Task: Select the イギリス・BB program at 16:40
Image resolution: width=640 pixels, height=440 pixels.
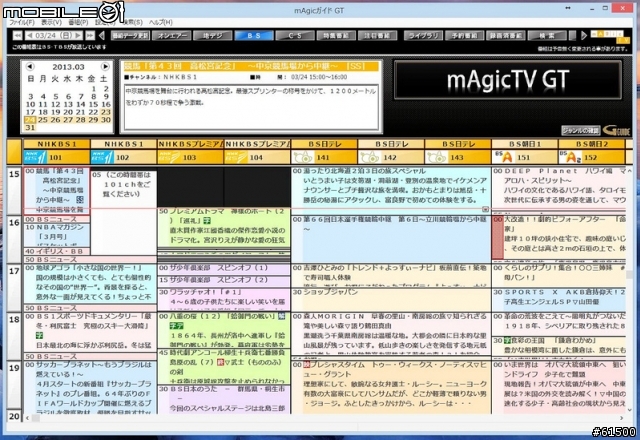Action: 57,251
